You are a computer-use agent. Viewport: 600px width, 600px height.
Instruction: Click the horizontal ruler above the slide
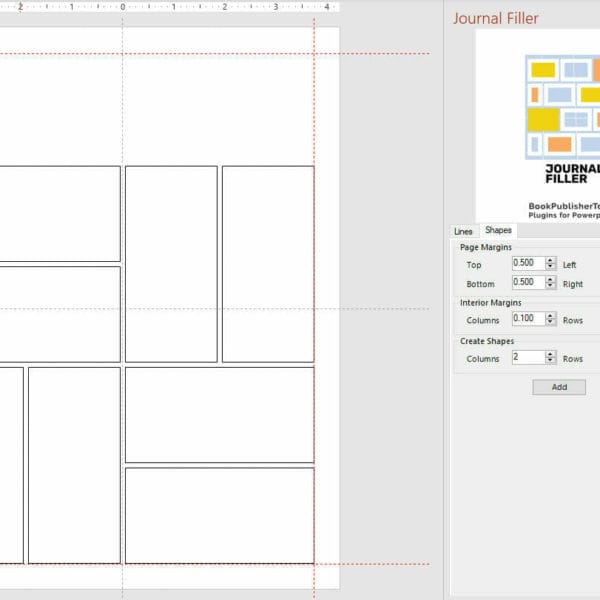pyautogui.click(x=170, y=6)
